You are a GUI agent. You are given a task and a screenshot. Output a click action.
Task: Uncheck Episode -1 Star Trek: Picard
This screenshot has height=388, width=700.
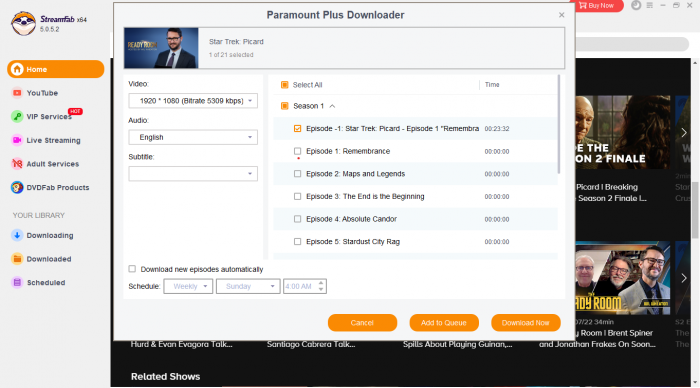click(297, 129)
